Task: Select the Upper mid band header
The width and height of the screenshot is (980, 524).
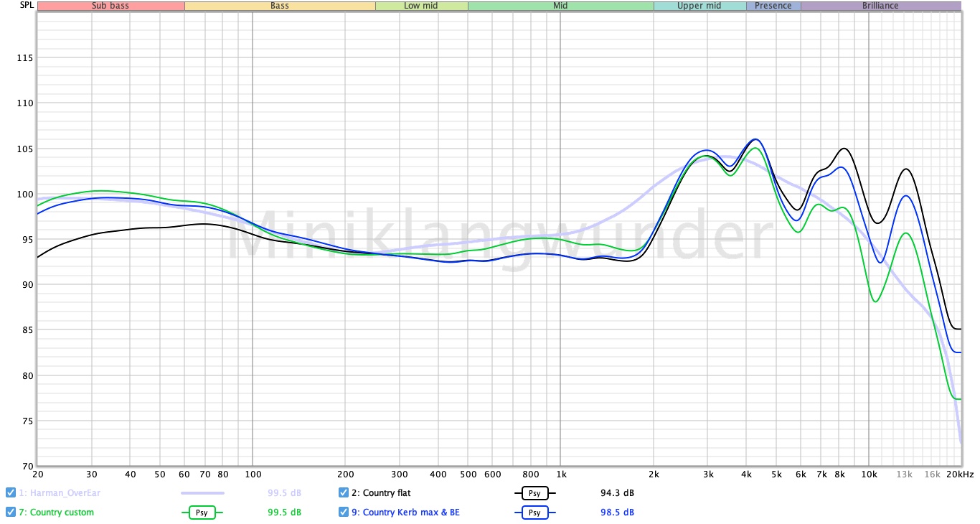Action: 699,6
